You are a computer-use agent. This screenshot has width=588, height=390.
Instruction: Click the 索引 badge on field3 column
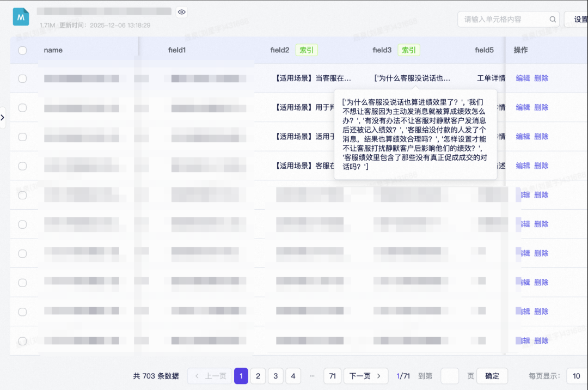tap(409, 50)
